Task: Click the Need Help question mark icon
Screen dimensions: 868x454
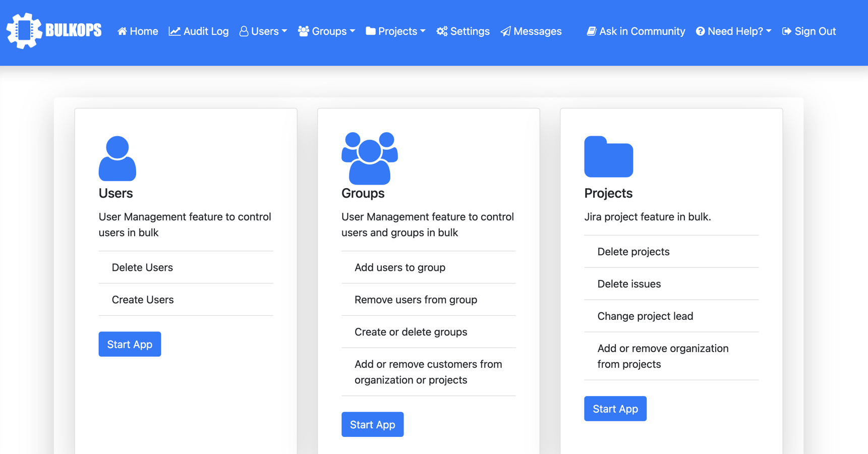Action: click(701, 31)
